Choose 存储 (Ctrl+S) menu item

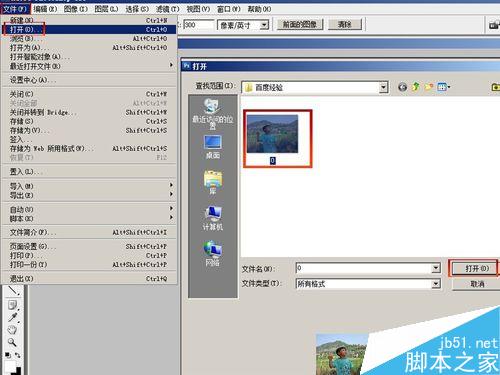89,121
